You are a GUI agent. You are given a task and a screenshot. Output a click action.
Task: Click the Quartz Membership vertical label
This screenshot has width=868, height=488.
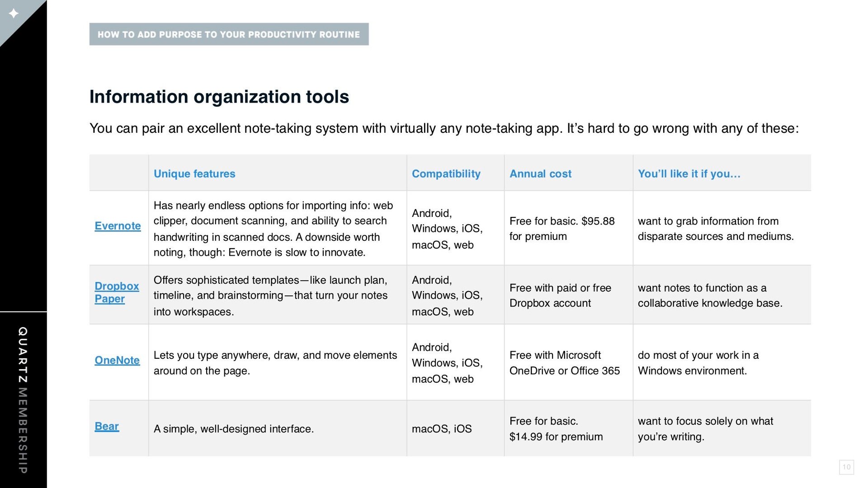point(23,400)
